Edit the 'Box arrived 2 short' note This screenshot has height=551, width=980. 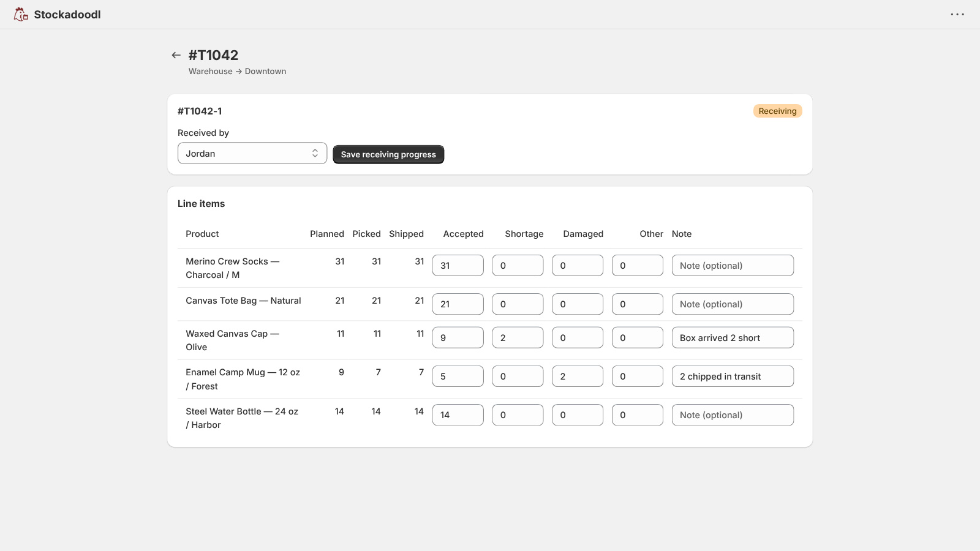733,338
